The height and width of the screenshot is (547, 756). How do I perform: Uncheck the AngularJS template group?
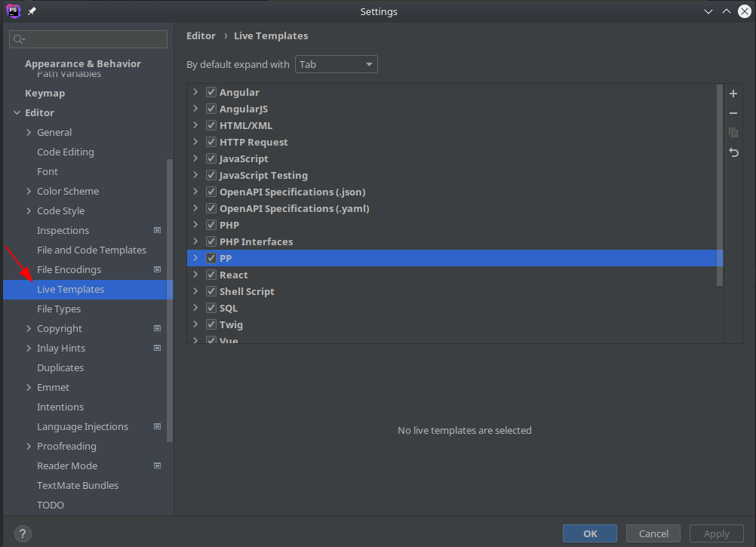[x=211, y=109]
